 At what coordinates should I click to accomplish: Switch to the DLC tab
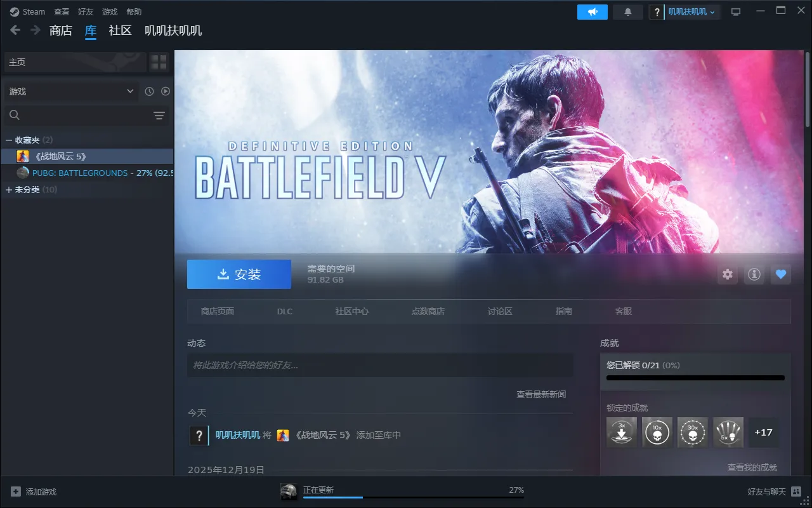(285, 311)
